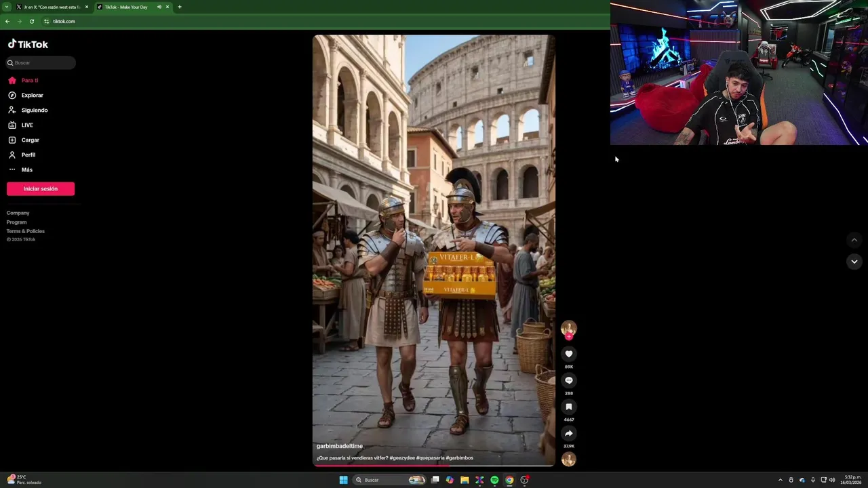
Task: Click the #quepasaria hashtag
Action: coord(430,458)
